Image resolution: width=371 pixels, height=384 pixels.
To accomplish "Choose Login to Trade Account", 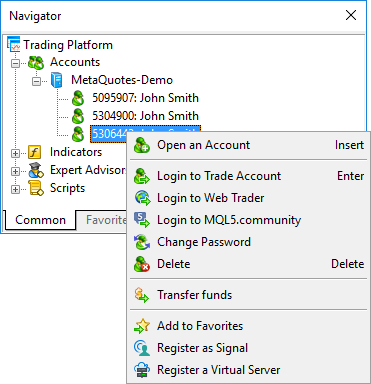I will click(x=249, y=176).
